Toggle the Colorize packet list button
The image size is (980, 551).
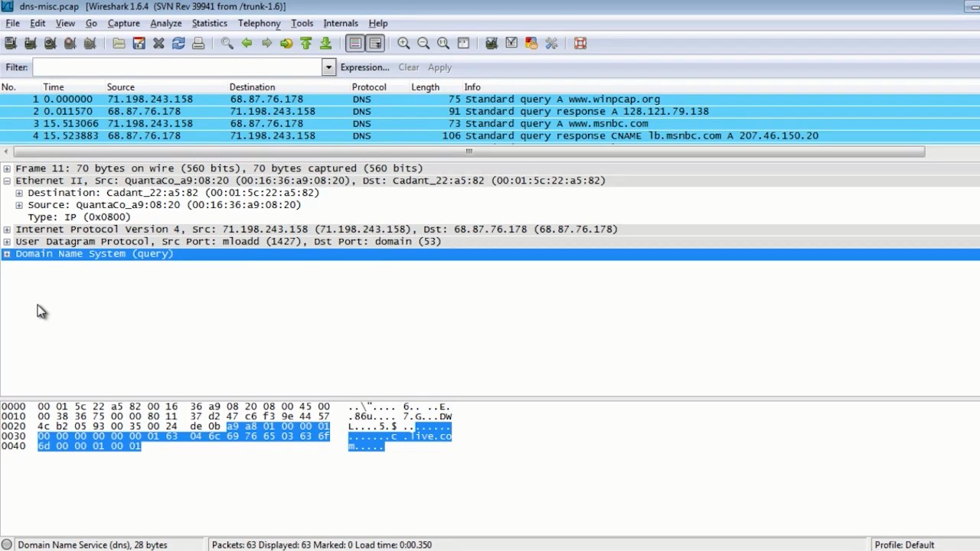(x=355, y=44)
